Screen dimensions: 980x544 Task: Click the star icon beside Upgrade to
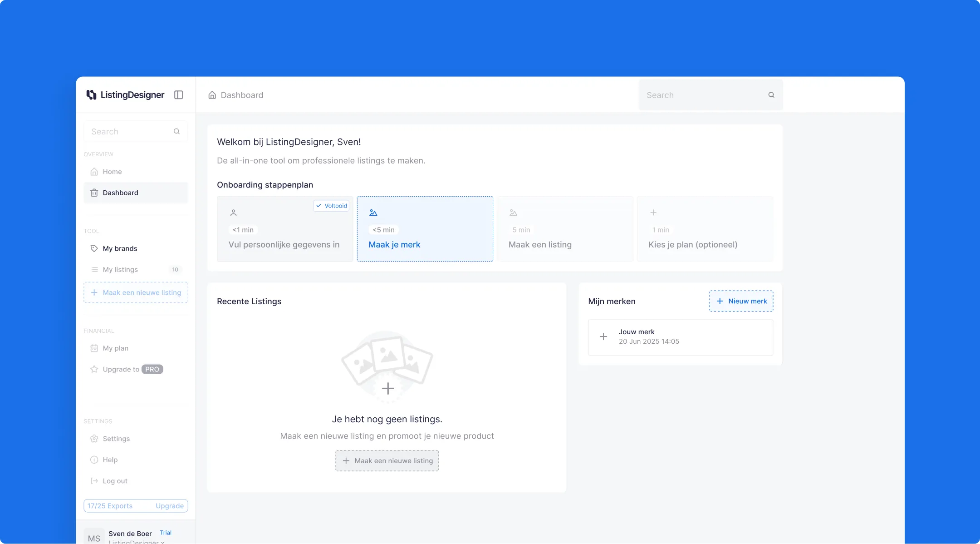click(94, 369)
